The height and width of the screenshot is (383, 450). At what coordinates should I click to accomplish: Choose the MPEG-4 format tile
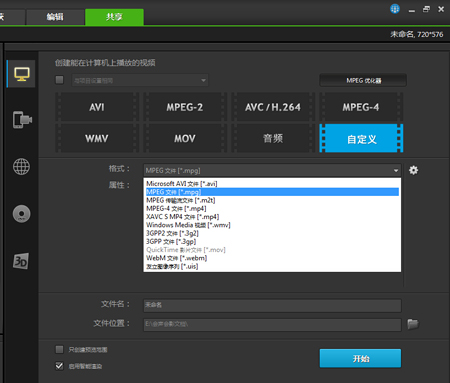point(361,107)
